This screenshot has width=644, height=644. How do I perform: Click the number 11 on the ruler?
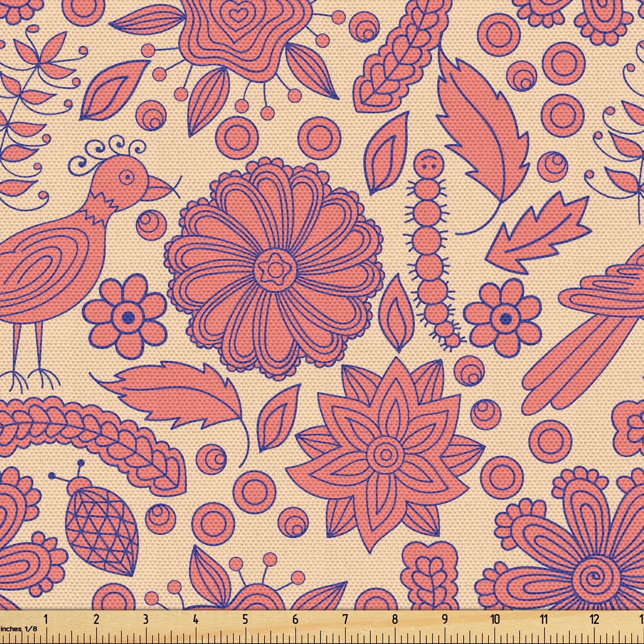tap(544, 619)
